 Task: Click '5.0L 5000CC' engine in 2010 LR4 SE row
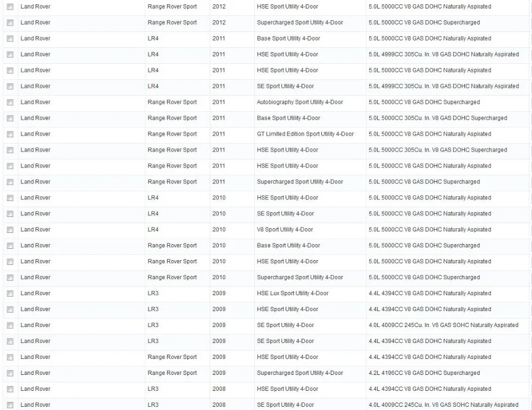point(430,214)
